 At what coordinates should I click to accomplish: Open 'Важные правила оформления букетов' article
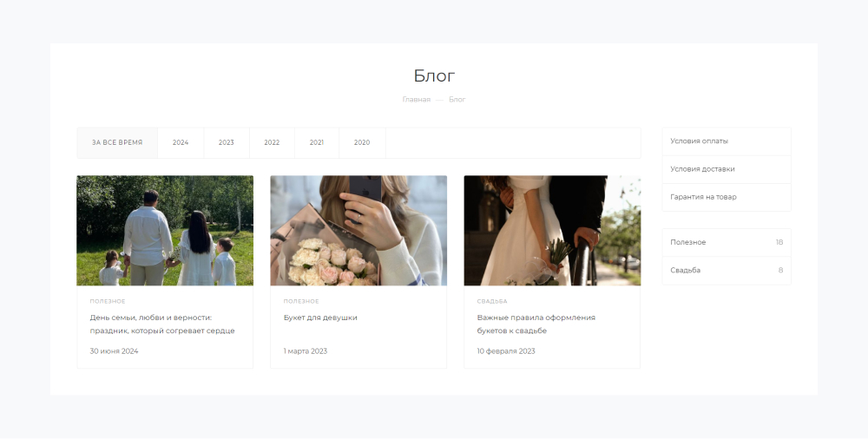click(536, 324)
